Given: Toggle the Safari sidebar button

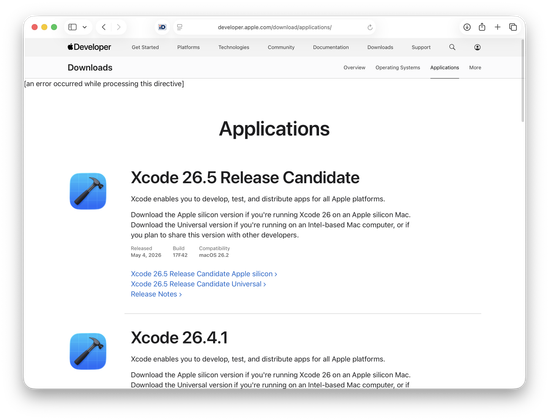Looking at the screenshot, I should pyautogui.click(x=72, y=27).
